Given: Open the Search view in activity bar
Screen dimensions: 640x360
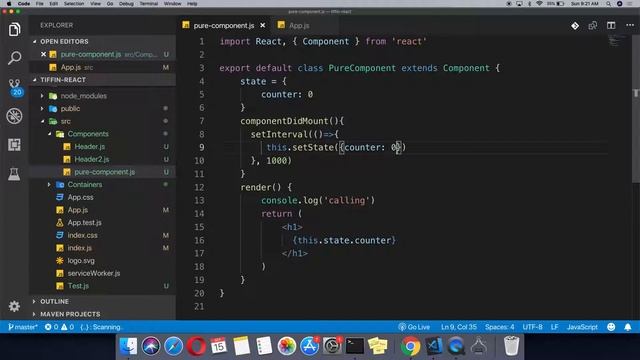Looking at the screenshot, I should [x=14, y=58].
